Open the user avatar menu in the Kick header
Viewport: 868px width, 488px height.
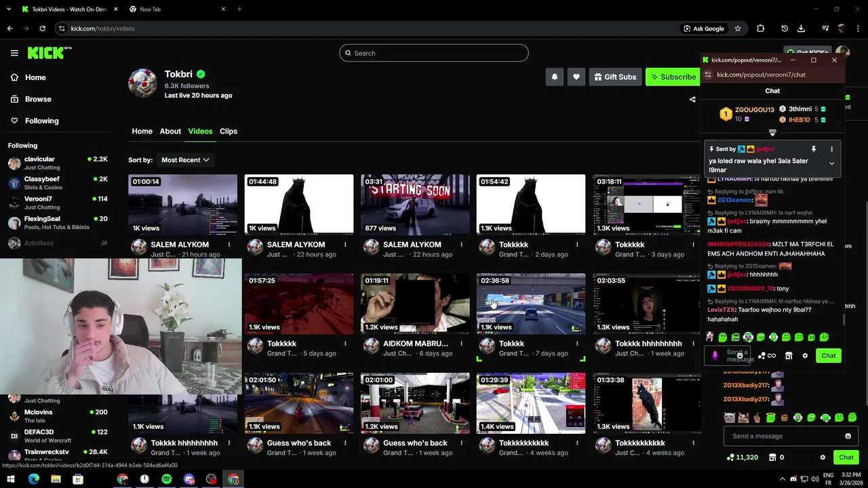[842, 53]
